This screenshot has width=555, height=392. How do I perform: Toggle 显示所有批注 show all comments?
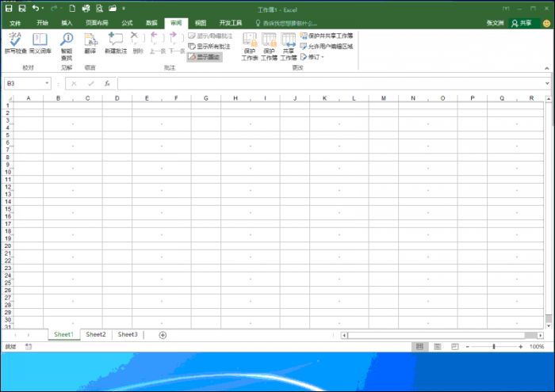[x=209, y=46]
